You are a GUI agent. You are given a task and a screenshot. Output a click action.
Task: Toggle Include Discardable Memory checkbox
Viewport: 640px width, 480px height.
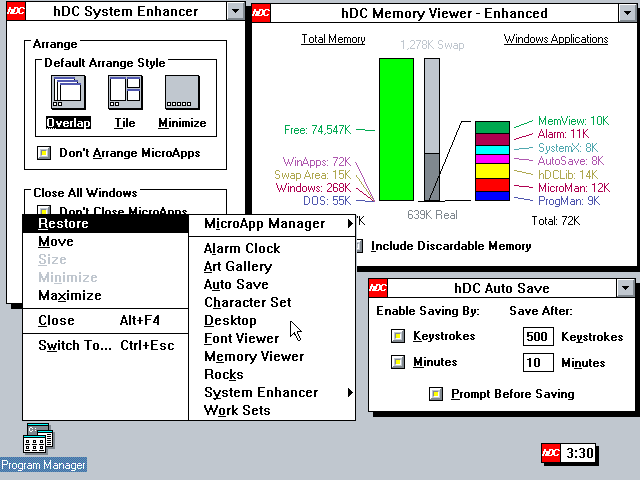pos(359,246)
